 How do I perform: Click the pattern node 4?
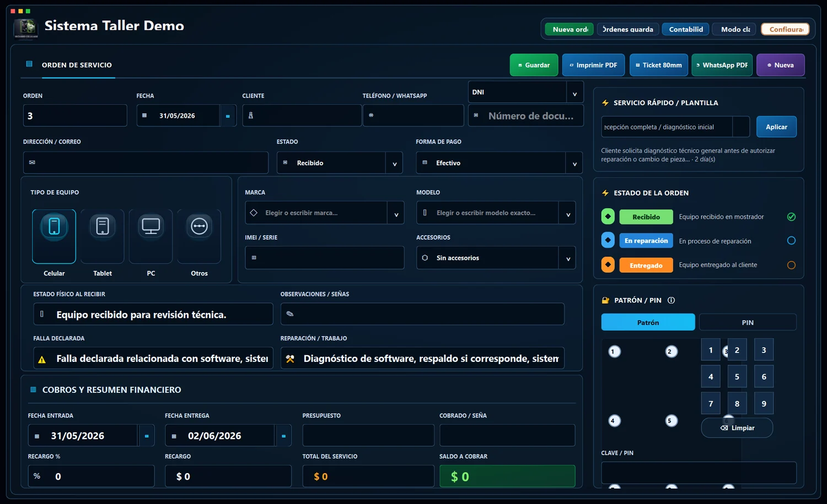click(614, 421)
